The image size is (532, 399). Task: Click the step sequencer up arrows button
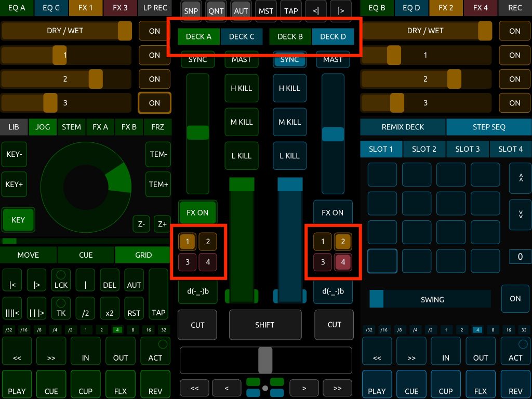[521, 178]
